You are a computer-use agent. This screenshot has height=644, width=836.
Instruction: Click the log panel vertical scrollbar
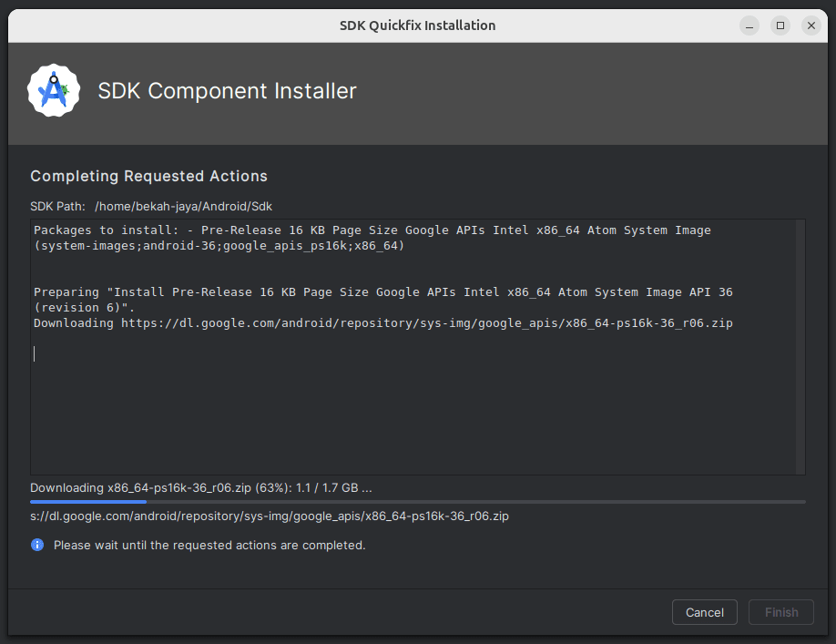[x=800, y=346]
